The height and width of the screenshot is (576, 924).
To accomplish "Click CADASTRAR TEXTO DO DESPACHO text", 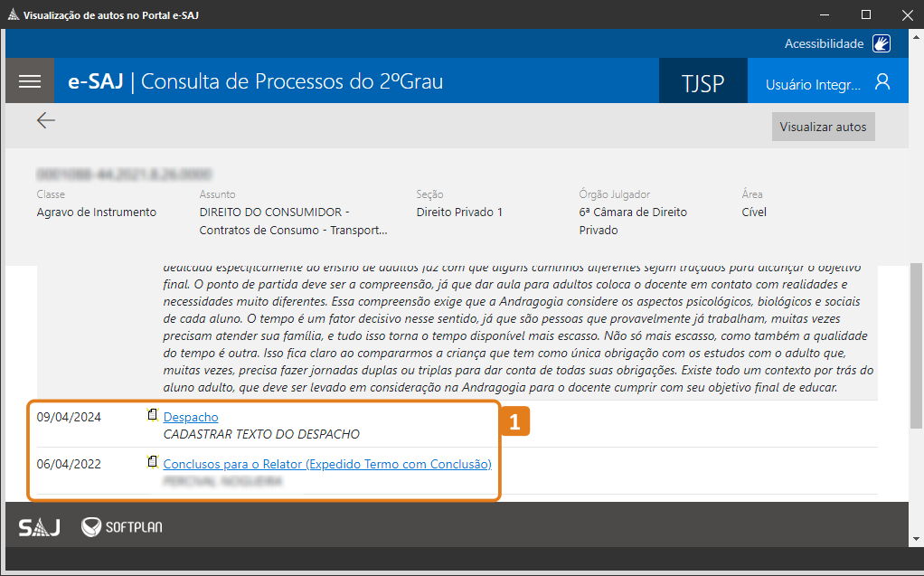I will coord(261,435).
